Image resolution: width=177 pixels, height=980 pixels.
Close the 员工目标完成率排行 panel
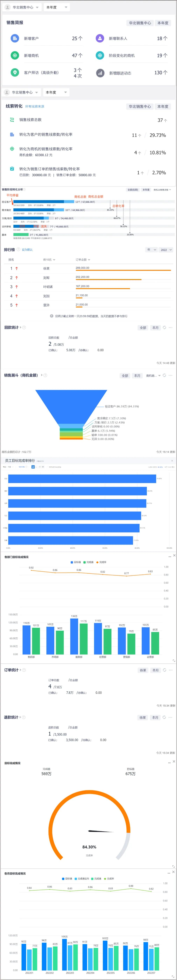coord(172,461)
